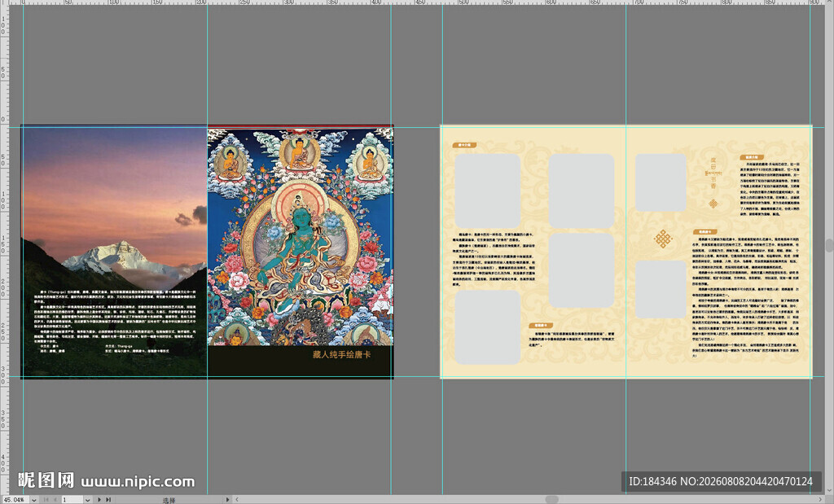Select the orange heading tag at top-left of beige page
The height and width of the screenshot is (504, 834).
(x=464, y=145)
